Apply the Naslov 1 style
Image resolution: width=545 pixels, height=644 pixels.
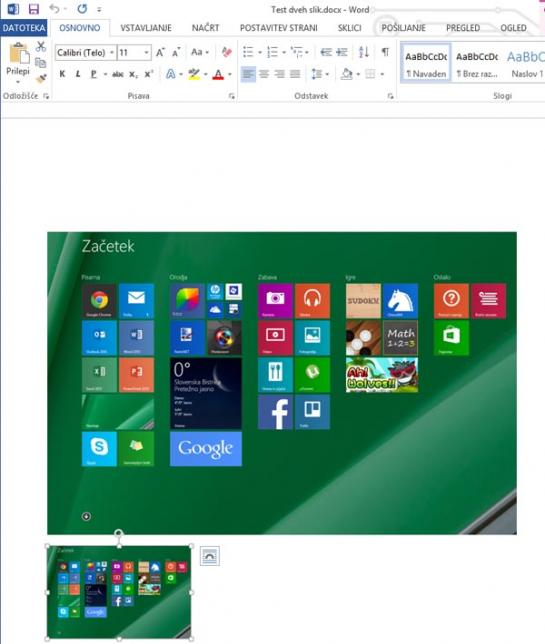coord(526,63)
